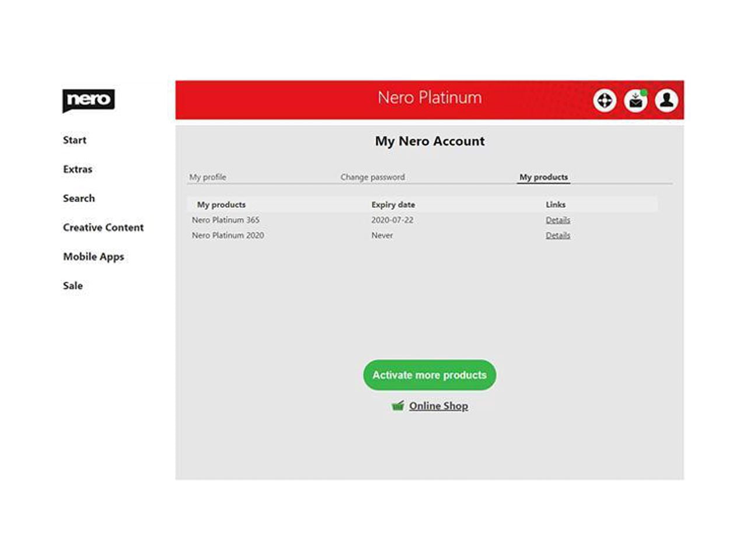Click the Nero logo

click(89, 100)
